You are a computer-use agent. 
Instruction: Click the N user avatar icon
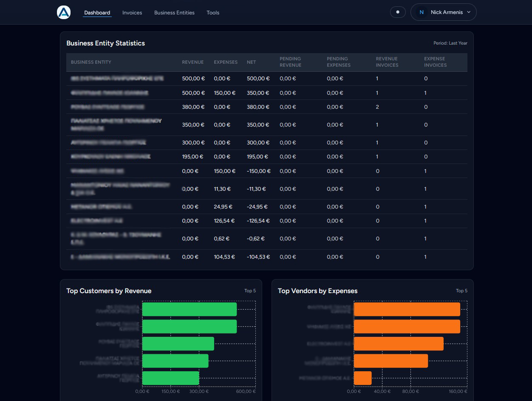[422, 12]
